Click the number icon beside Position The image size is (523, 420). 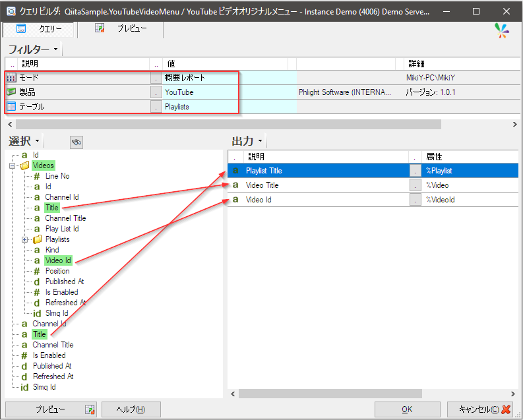pos(37,271)
